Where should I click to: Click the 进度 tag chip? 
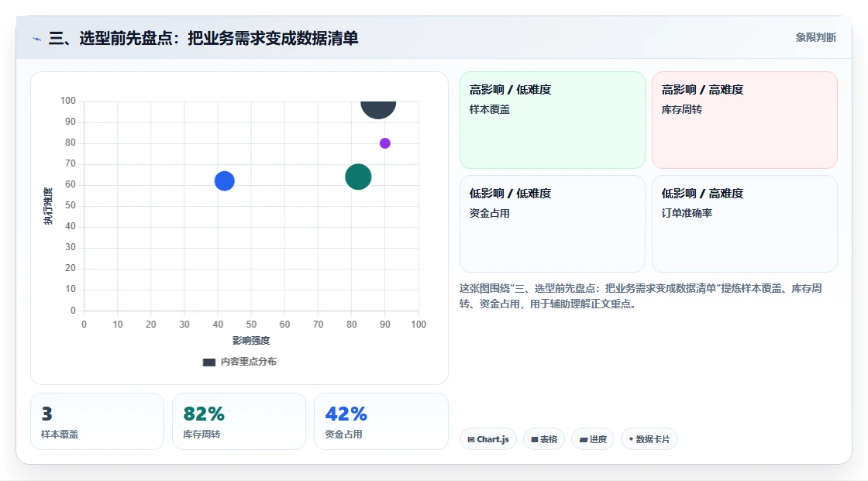pos(593,439)
